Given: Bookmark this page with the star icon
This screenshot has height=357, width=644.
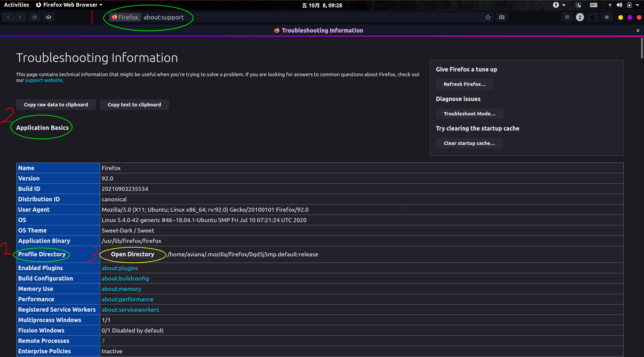Looking at the screenshot, I should tap(488, 17).
